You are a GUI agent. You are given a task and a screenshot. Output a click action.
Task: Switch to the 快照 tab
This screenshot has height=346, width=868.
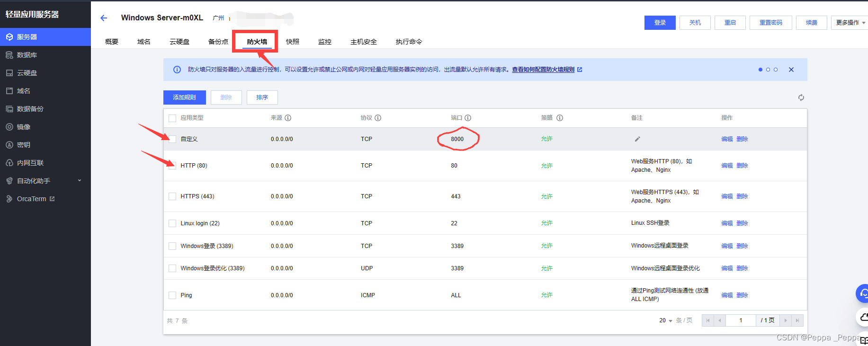coord(293,42)
